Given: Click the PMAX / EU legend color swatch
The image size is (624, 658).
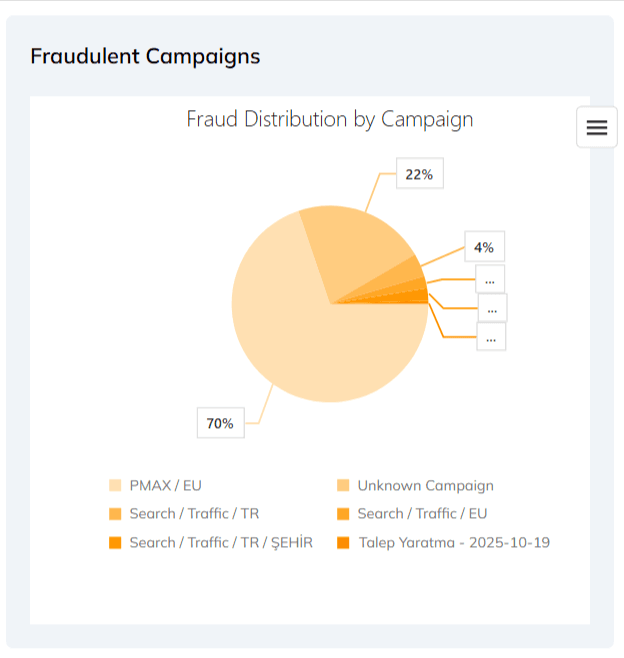Looking at the screenshot, I should (115, 486).
